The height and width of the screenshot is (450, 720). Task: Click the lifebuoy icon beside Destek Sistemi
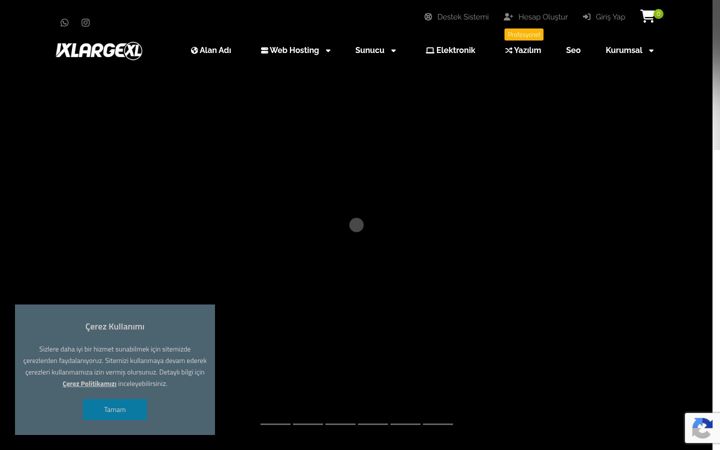pyautogui.click(x=428, y=17)
